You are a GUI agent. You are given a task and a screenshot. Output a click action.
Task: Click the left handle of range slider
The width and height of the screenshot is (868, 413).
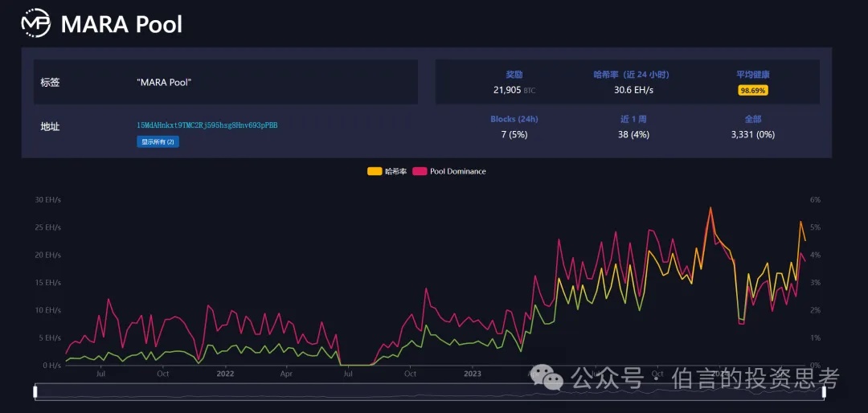pos(35,392)
